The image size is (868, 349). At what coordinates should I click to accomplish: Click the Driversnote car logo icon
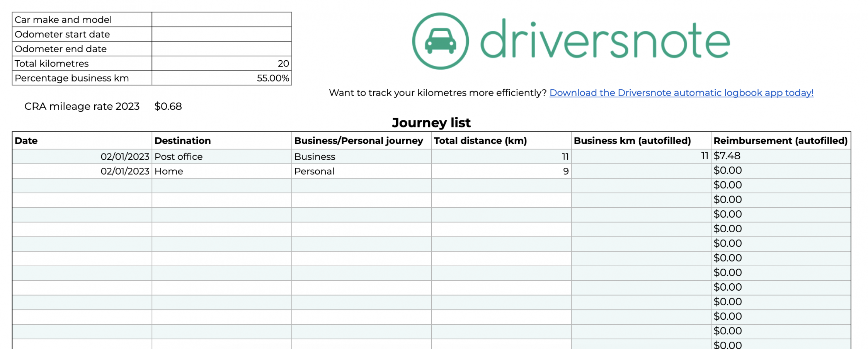coord(440,41)
